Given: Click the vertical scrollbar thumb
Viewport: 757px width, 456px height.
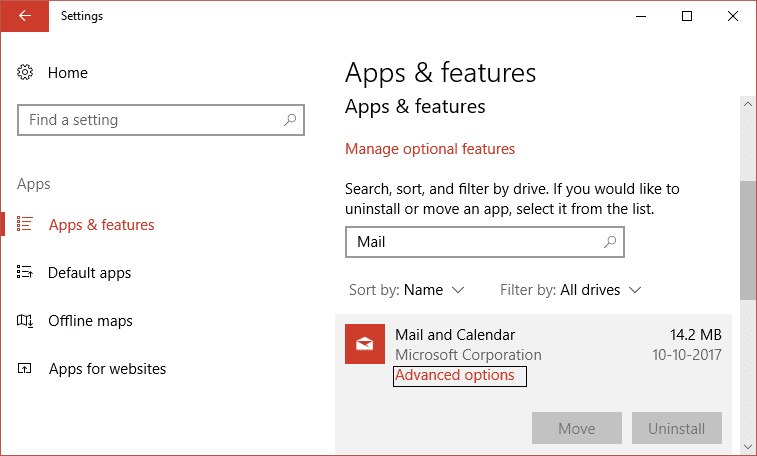Looking at the screenshot, I should (x=747, y=240).
